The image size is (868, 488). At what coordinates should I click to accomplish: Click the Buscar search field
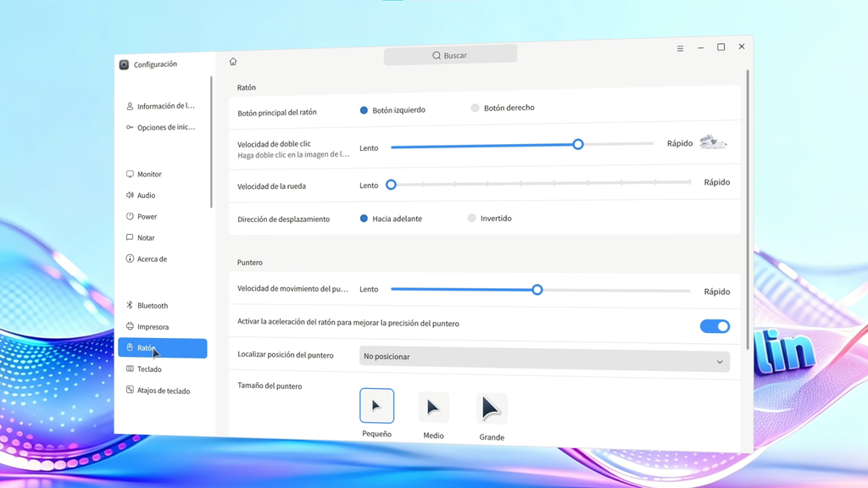[451, 55]
